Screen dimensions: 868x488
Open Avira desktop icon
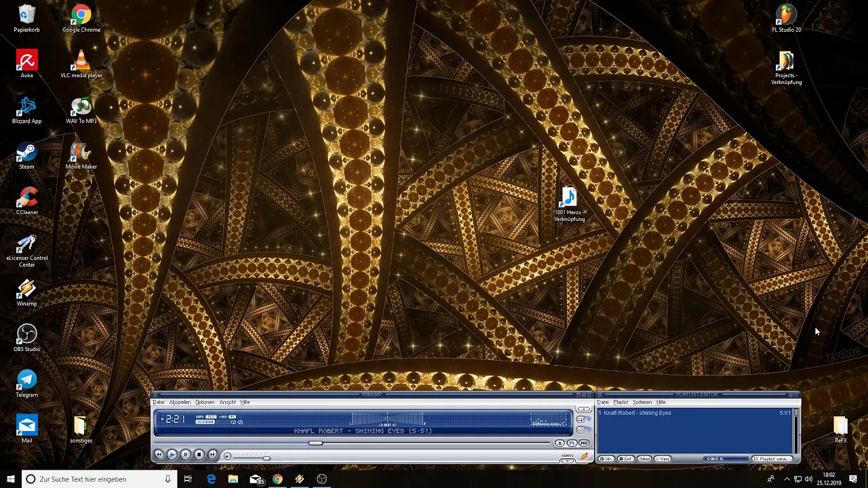pyautogui.click(x=27, y=64)
